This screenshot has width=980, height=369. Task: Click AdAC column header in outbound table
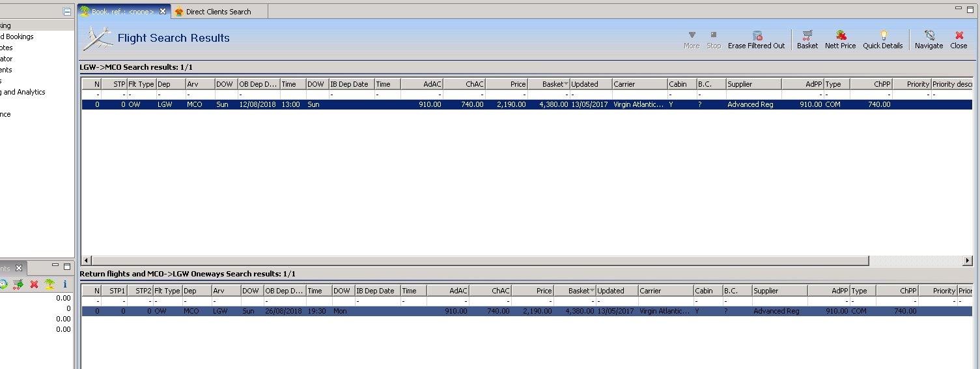(422, 84)
